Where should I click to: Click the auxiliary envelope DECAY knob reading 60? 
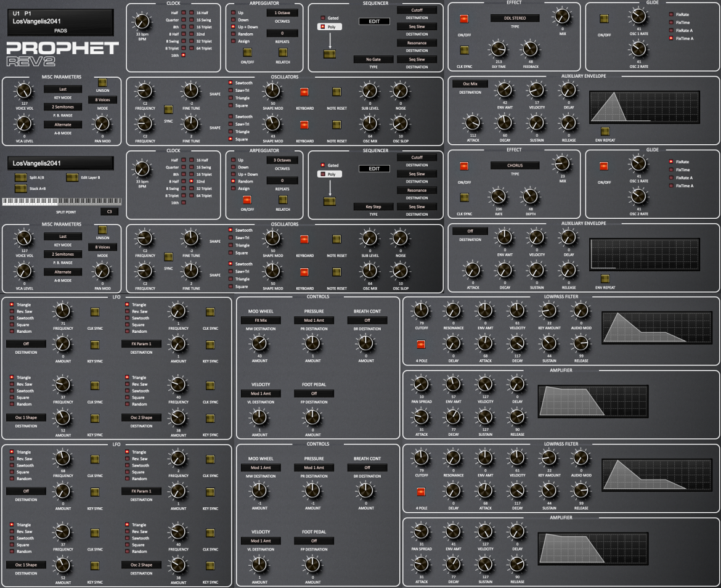(x=505, y=123)
